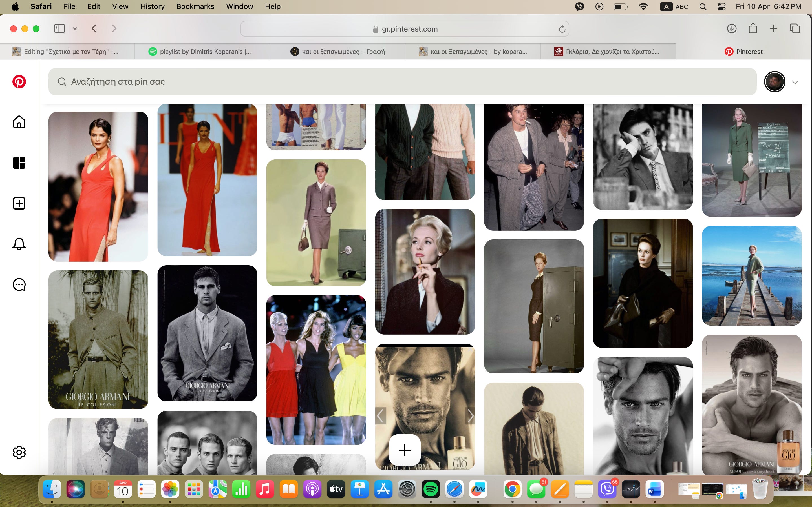Open the notifications bell icon
The height and width of the screenshot is (507, 812).
coord(19,244)
